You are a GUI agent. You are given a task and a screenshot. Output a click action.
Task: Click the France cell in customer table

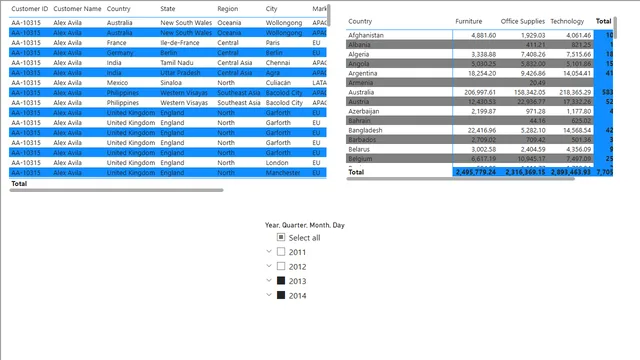(x=116, y=42)
